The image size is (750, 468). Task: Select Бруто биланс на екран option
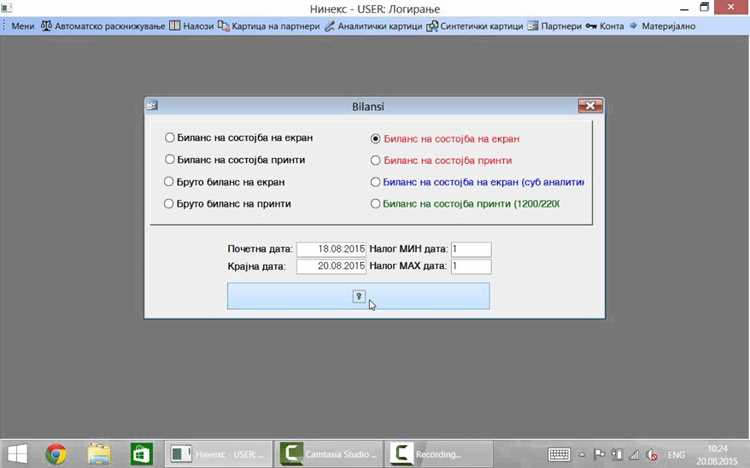pos(169,182)
